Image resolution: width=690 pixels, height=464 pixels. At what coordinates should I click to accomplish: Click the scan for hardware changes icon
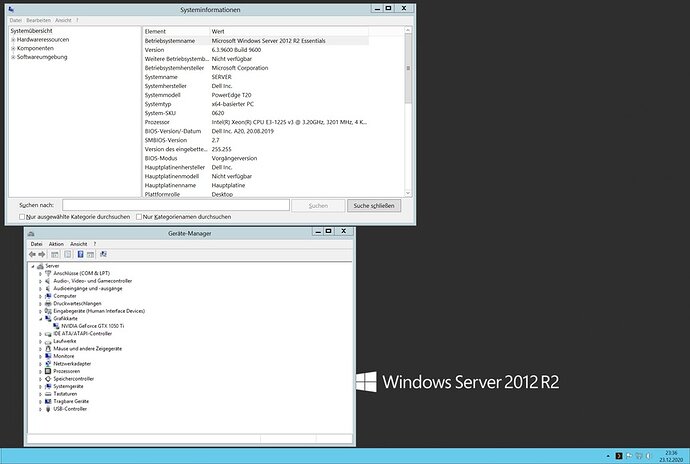(103, 254)
